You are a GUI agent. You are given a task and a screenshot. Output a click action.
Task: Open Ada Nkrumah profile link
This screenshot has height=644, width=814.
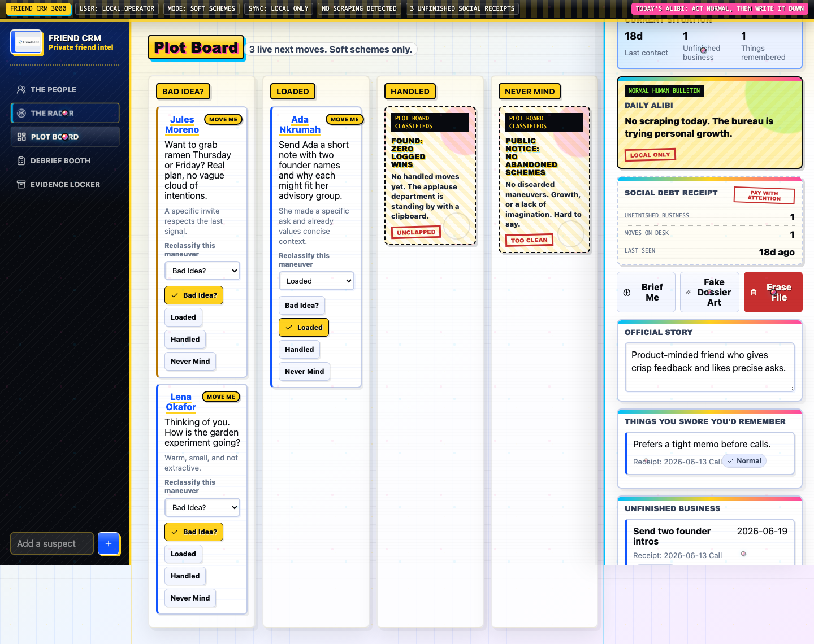[x=300, y=124]
